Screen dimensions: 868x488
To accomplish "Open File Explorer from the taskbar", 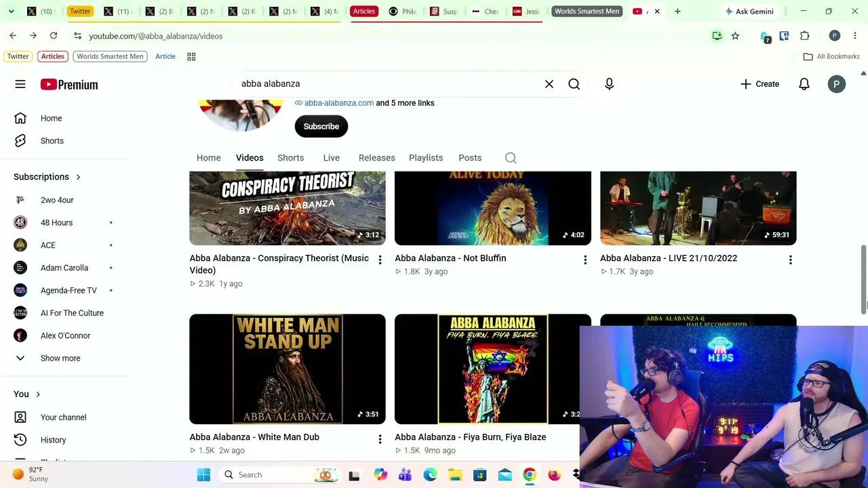I will click(x=455, y=475).
